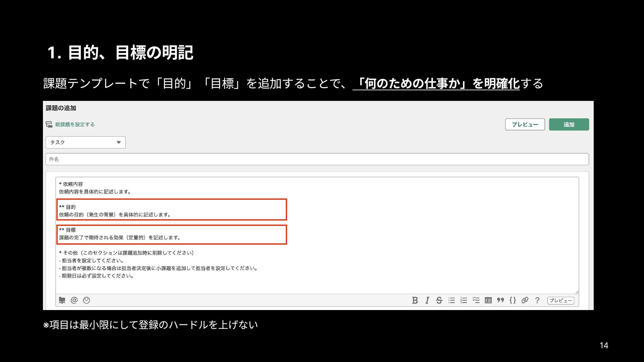This screenshot has width=644, height=362.
Task: Insert a hyperlink with the chain icon
Action: tap(525, 300)
